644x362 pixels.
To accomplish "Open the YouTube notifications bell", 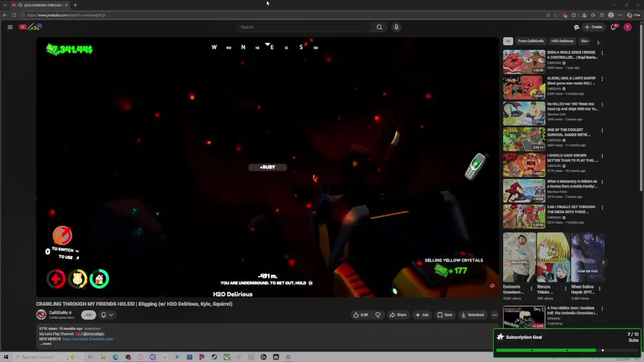I will tap(613, 27).
